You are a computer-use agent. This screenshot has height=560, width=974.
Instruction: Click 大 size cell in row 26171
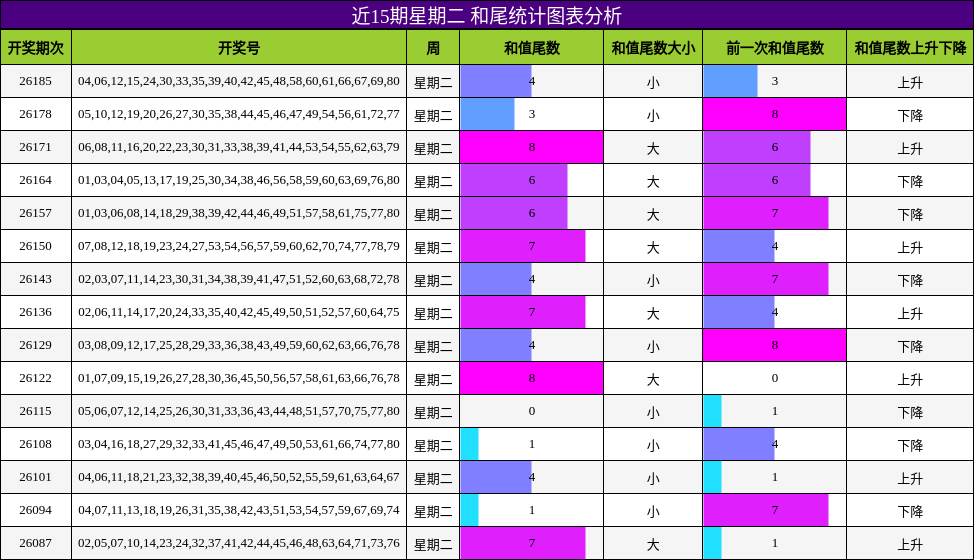coord(653,147)
